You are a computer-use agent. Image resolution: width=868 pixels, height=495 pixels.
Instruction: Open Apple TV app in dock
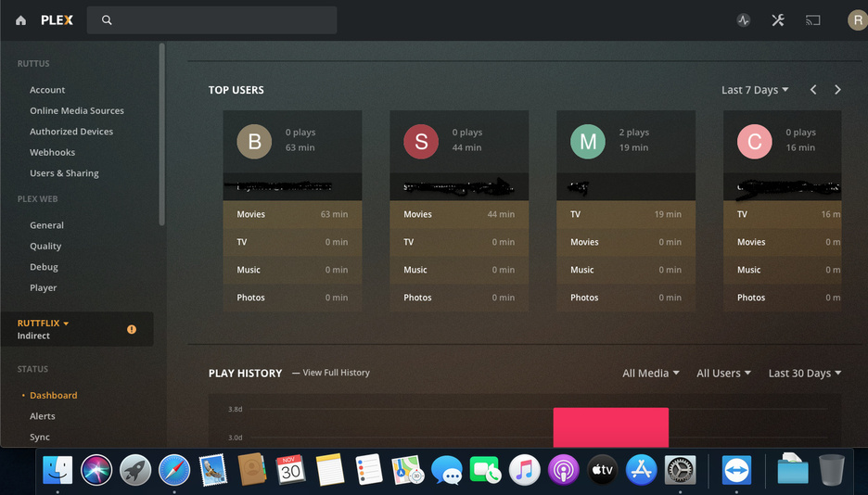(602, 470)
